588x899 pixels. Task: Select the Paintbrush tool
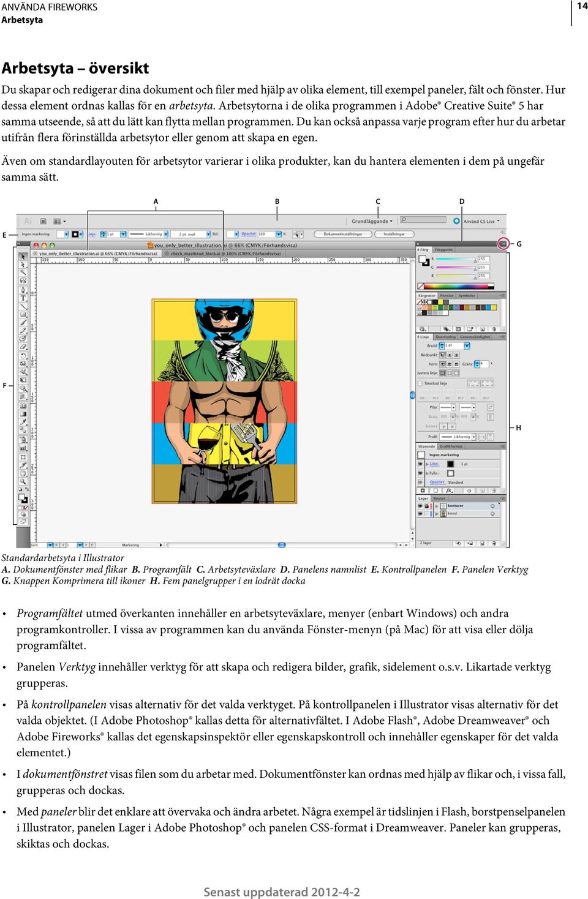(x=23, y=322)
